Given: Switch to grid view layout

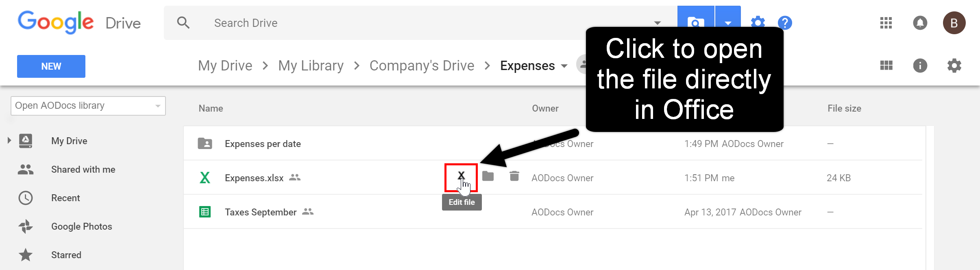Looking at the screenshot, I should 886,66.
